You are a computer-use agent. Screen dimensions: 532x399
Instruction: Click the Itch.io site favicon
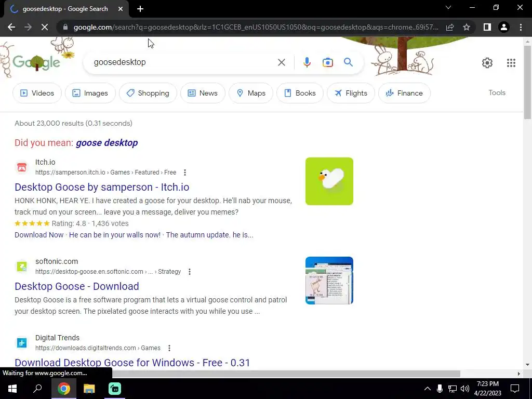pos(22,167)
